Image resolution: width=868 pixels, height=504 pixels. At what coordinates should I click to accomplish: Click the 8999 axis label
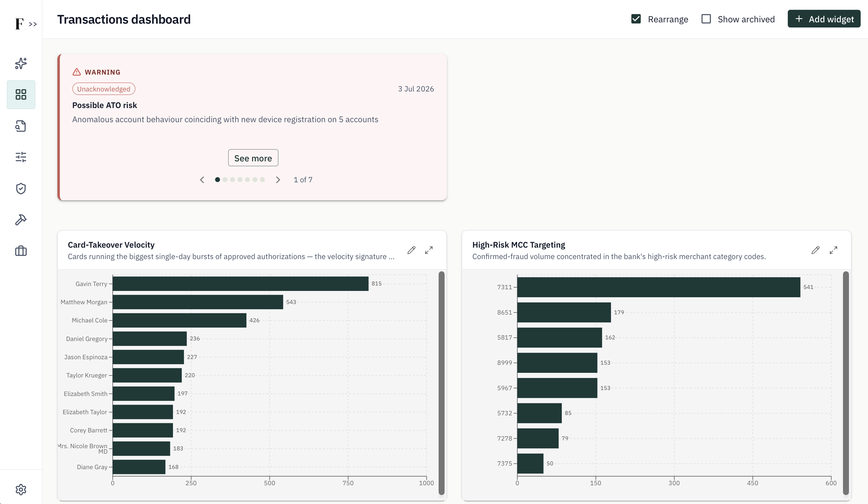coord(505,363)
